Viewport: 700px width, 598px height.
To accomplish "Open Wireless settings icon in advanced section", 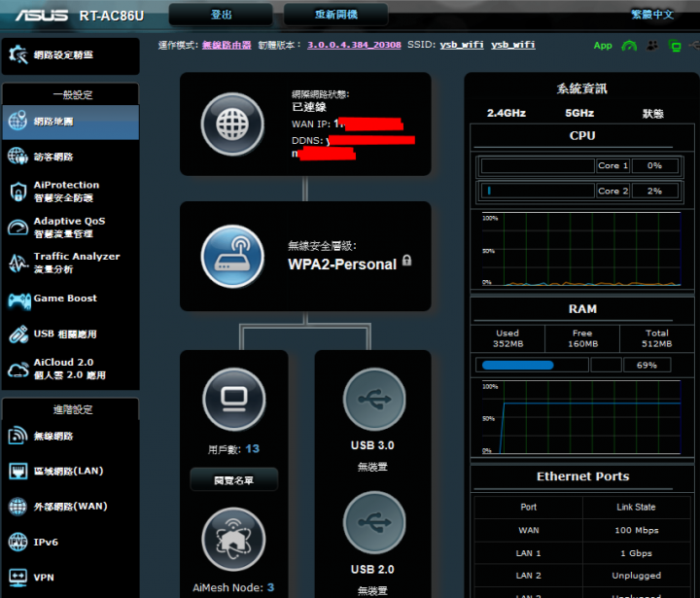I will point(17,435).
